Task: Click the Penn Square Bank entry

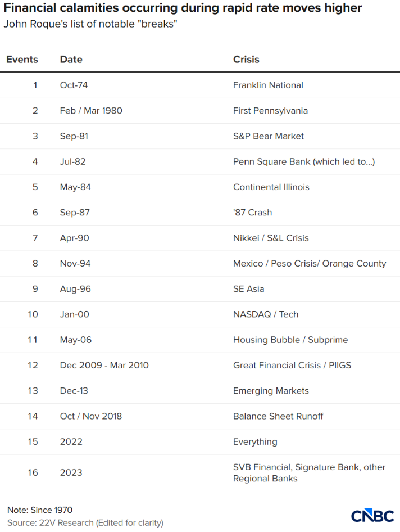Action: click(304, 161)
